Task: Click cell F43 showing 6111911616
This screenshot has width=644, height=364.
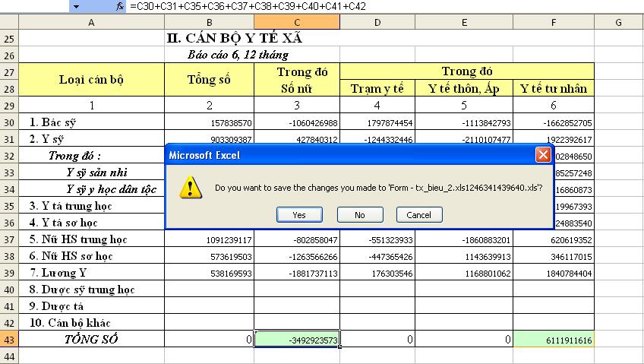Action: [x=553, y=340]
